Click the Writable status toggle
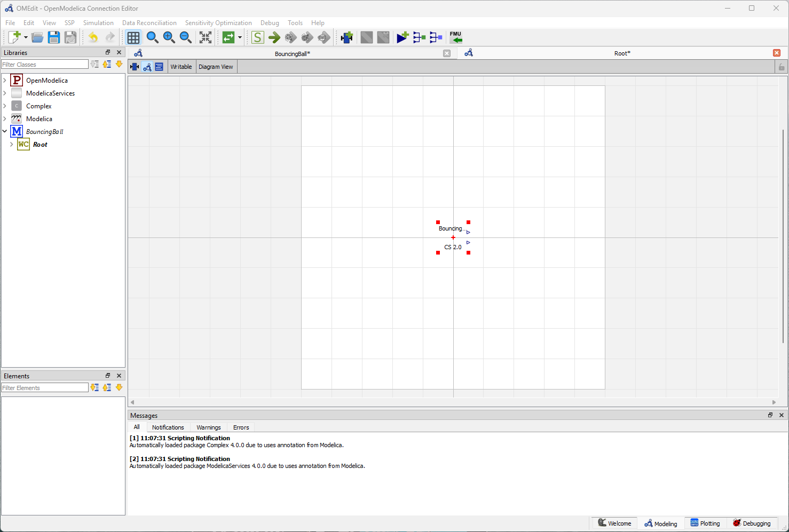 (182, 66)
